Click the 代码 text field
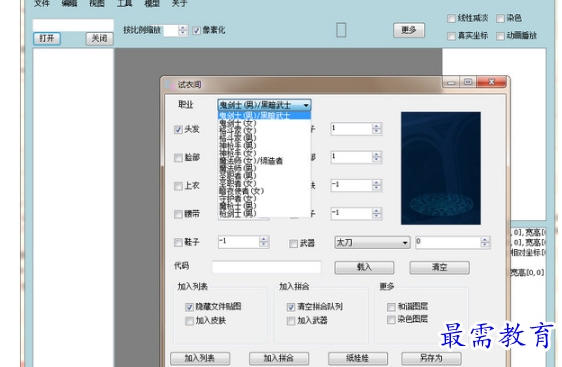 pos(266,267)
